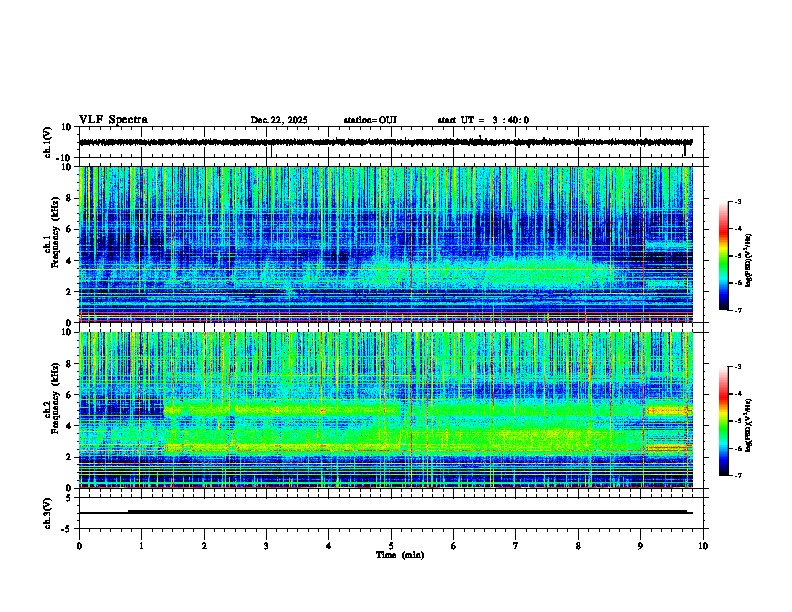Click the ch.1 waveform trace panel
792x612 pixels.
[391, 142]
